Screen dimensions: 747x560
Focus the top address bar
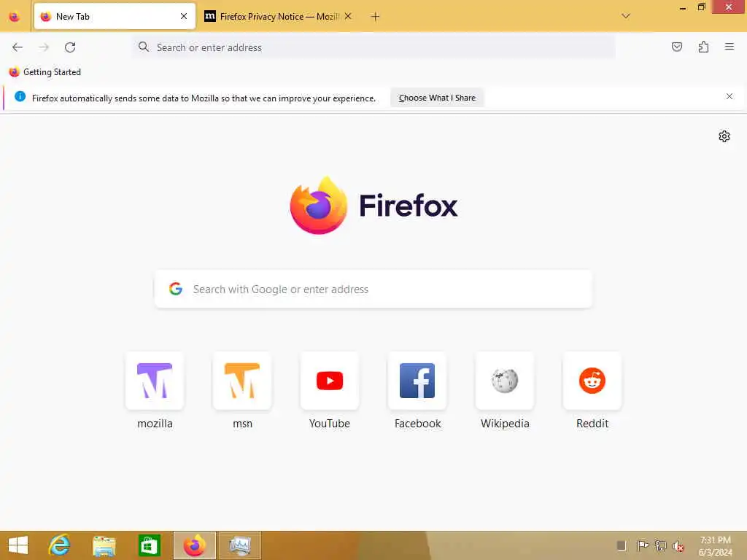click(x=373, y=47)
